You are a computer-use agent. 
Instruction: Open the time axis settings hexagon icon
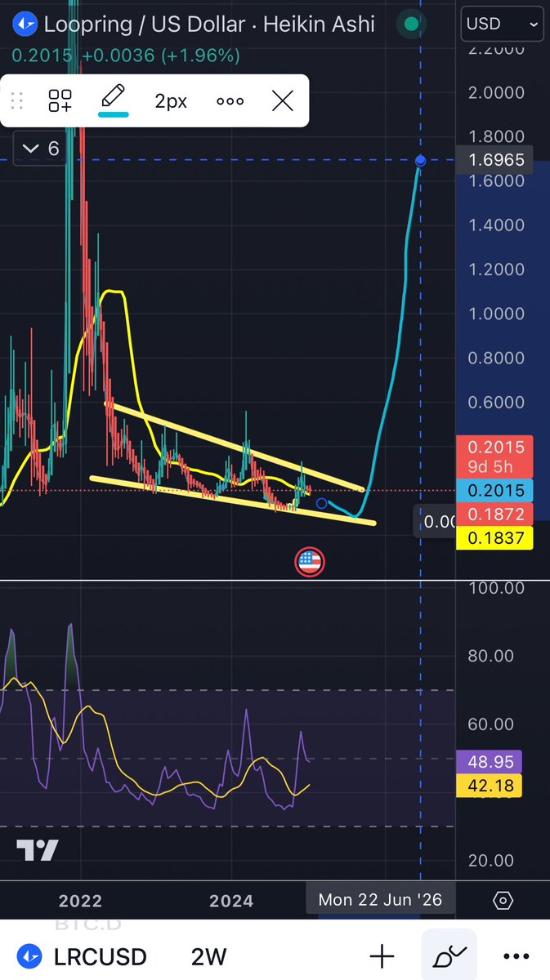(503, 901)
